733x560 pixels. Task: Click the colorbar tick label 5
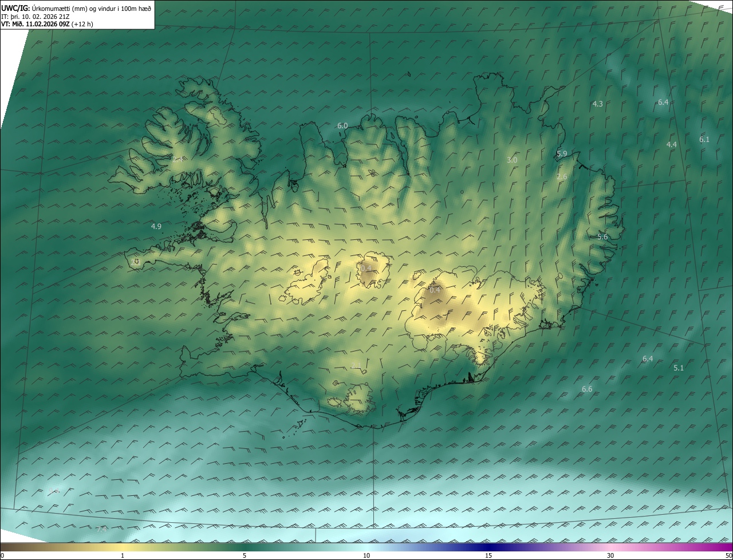tap(245, 555)
